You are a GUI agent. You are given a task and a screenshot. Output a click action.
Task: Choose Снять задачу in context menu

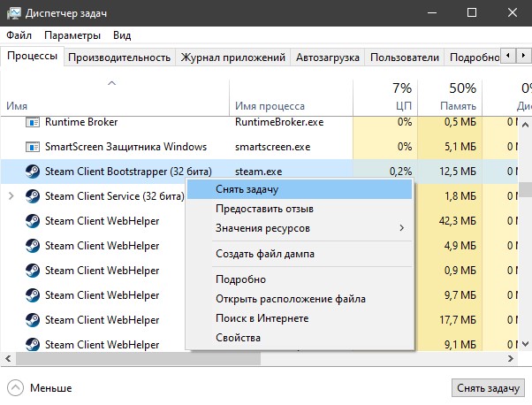point(300,189)
